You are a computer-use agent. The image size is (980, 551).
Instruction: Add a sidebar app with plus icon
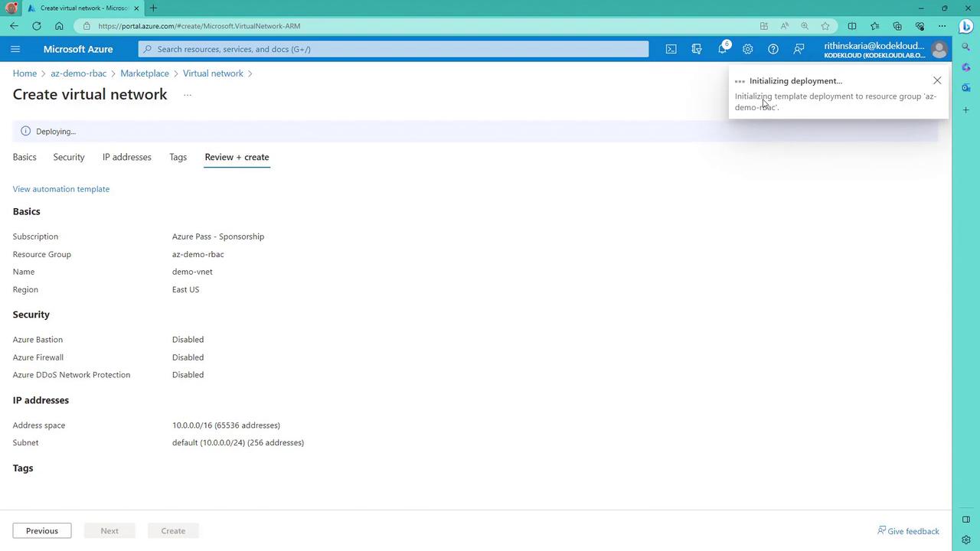(966, 110)
